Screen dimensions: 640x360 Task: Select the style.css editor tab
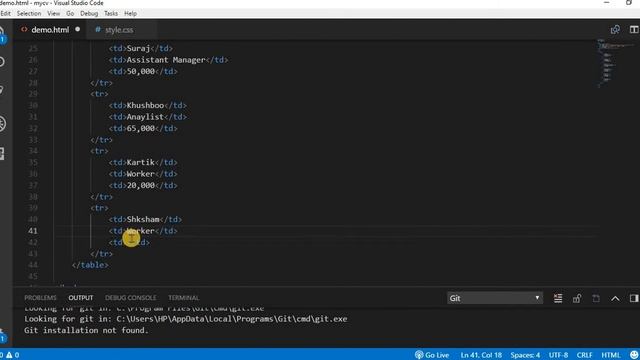pos(119,30)
